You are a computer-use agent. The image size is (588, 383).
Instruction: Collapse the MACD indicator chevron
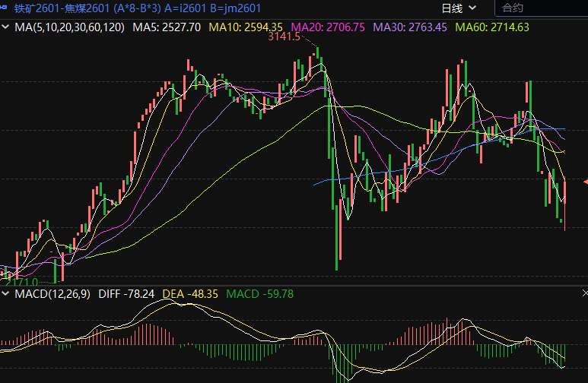7,293
